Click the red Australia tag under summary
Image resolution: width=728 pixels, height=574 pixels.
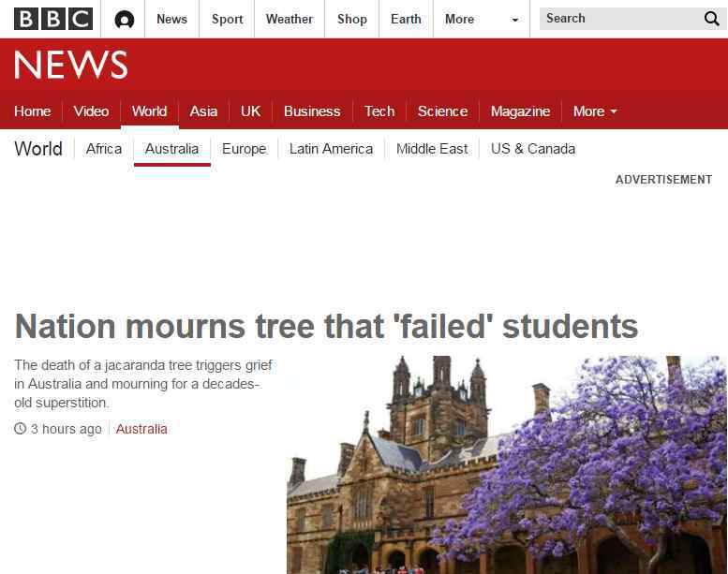(x=141, y=429)
